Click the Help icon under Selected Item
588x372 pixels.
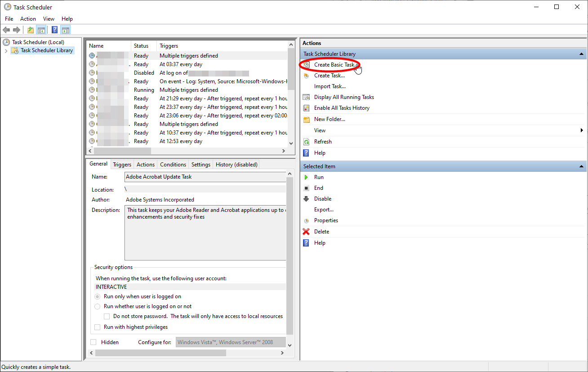[306, 243]
